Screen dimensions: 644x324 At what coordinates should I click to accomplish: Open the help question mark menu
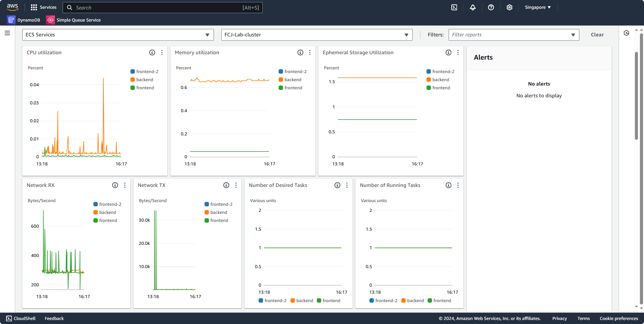pos(491,7)
